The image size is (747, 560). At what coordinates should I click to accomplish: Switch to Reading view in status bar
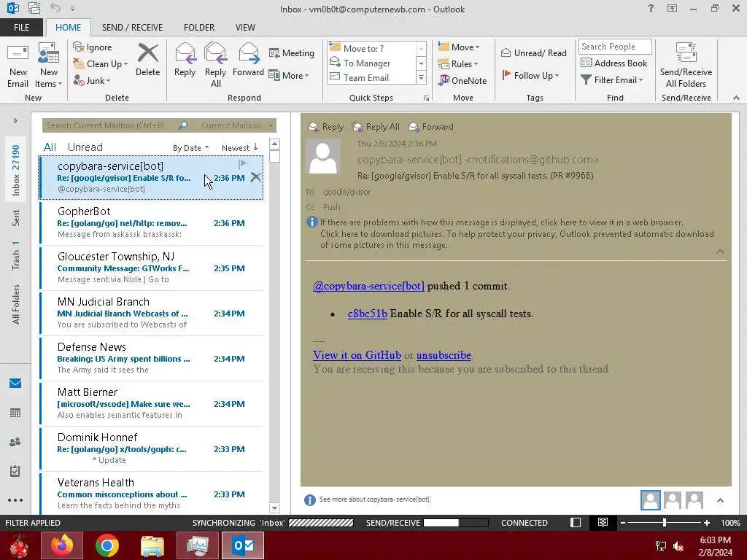603,522
